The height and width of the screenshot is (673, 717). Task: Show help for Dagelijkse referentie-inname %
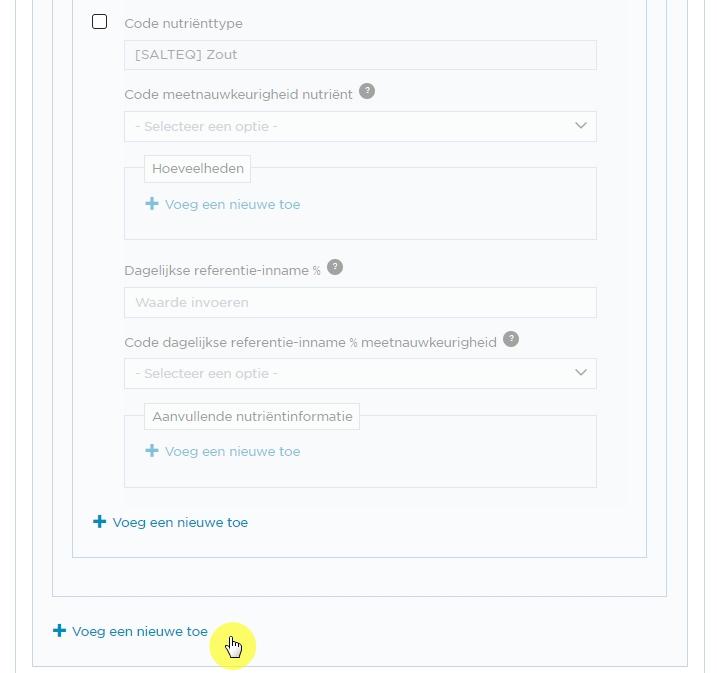335,267
